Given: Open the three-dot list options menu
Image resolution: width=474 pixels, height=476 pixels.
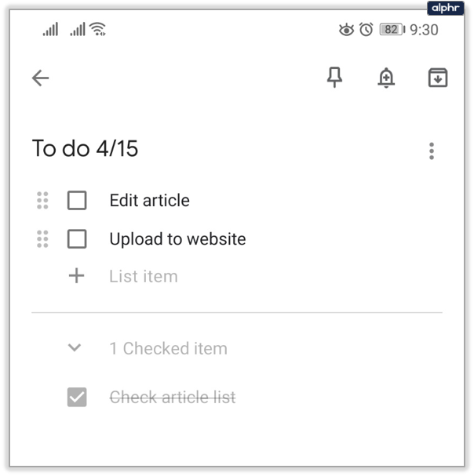Looking at the screenshot, I should [x=432, y=151].
